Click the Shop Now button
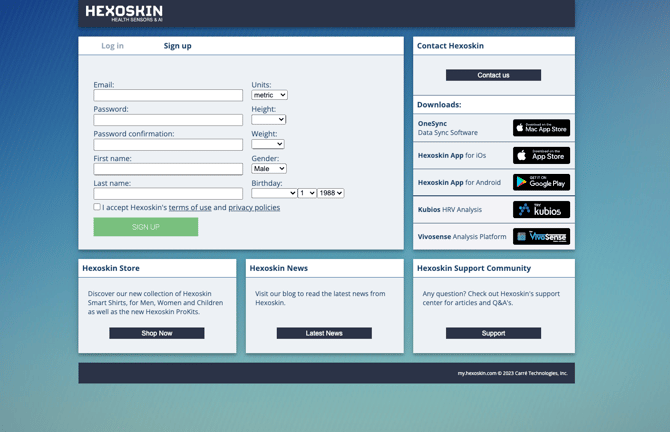The height and width of the screenshot is (432, 670). [157, 333]
